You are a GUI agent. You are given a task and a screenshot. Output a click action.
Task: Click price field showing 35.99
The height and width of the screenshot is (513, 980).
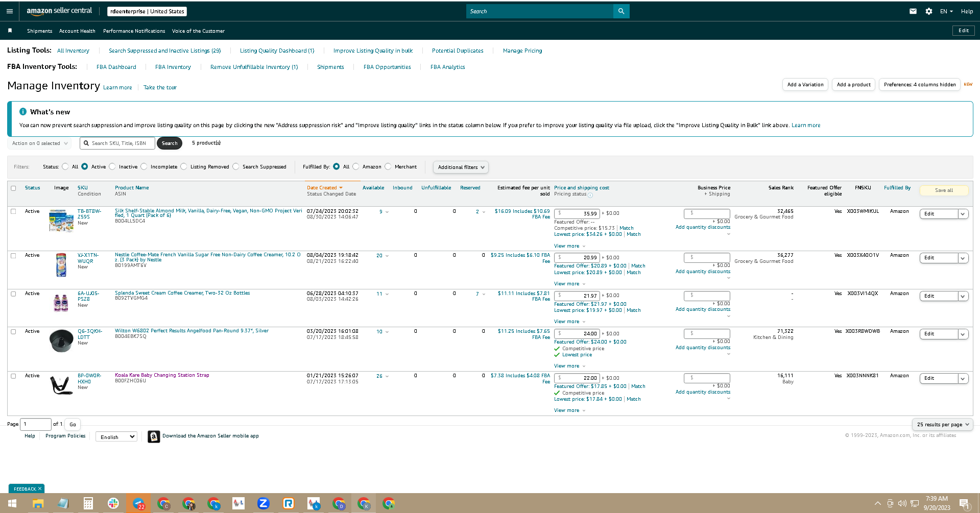pyautogui.click(x=577, y=214)
